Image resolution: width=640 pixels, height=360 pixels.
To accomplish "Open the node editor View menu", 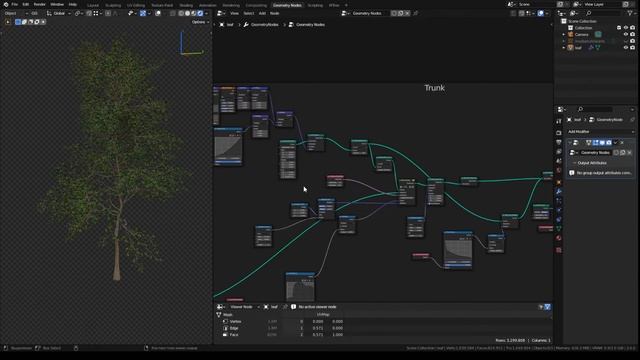I will pos(234,13).
